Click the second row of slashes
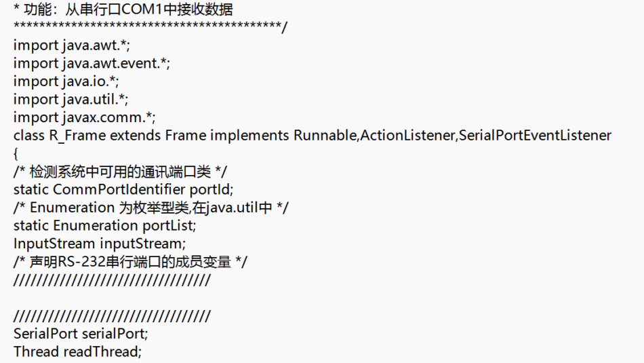This screenshot has width=644, height=363. coord(112,316)
